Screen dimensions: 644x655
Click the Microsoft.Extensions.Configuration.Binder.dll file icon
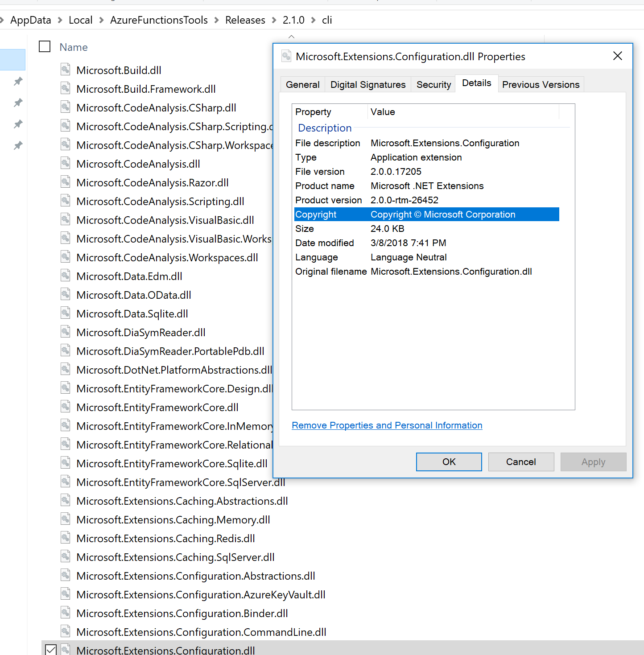(x=66, y=613)
